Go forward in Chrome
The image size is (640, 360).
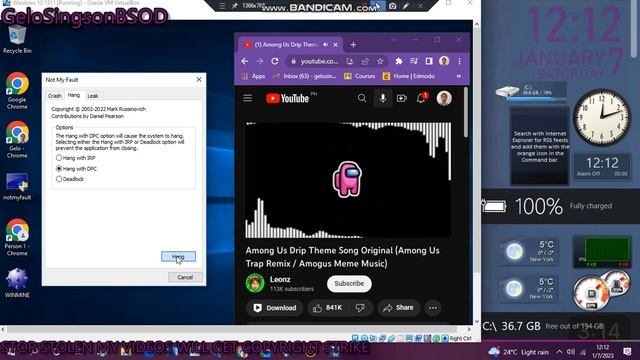tap(260, 61)
